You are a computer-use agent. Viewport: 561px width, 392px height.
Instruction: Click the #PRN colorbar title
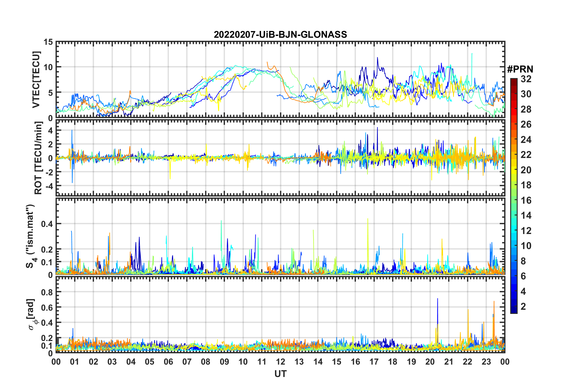(520, 69)
